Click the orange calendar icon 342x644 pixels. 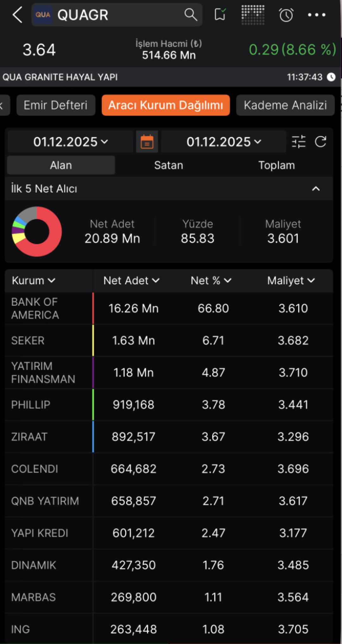[x=147, y=142]
